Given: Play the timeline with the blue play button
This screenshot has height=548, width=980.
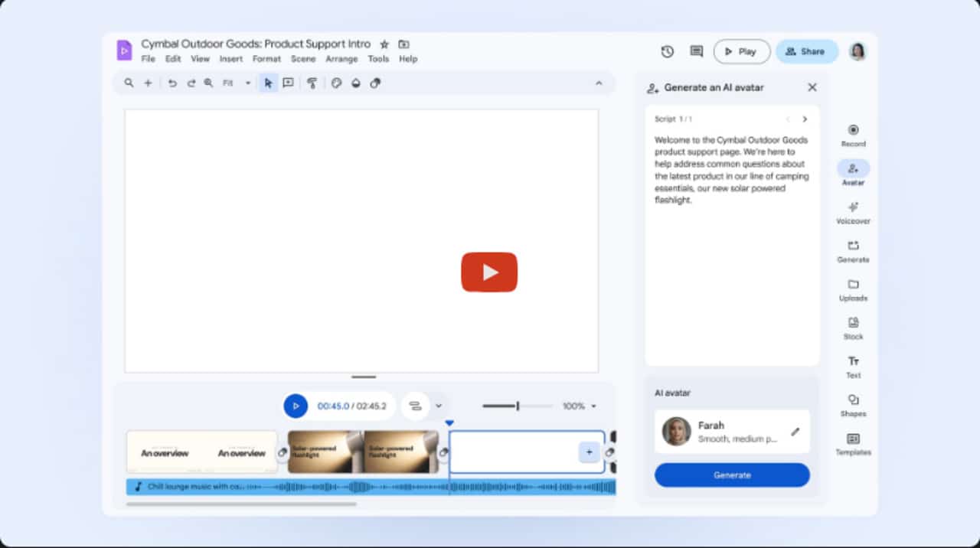Looking at the screenshot, I should pos(296,406).
